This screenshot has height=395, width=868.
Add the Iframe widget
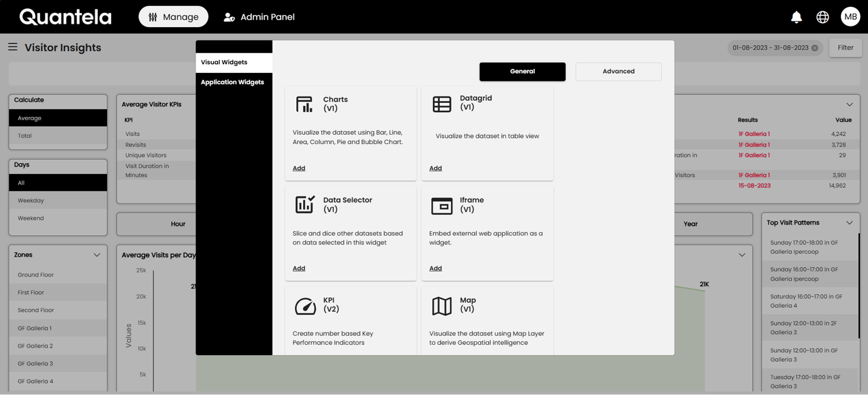point(435,268)
